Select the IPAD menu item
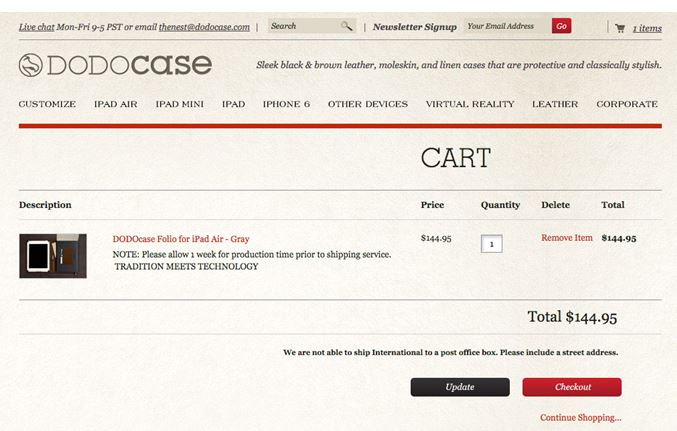The image size is (677, 431). pyautogui.click(x=234, y=104)
